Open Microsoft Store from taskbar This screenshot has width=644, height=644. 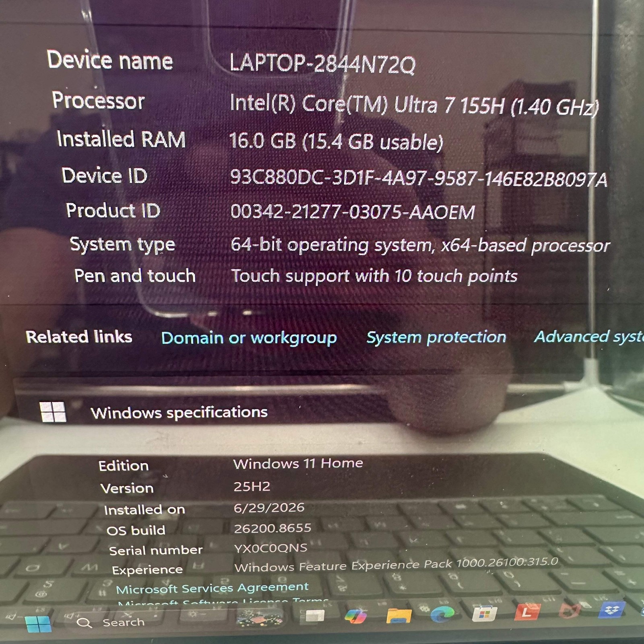(484, 613)
